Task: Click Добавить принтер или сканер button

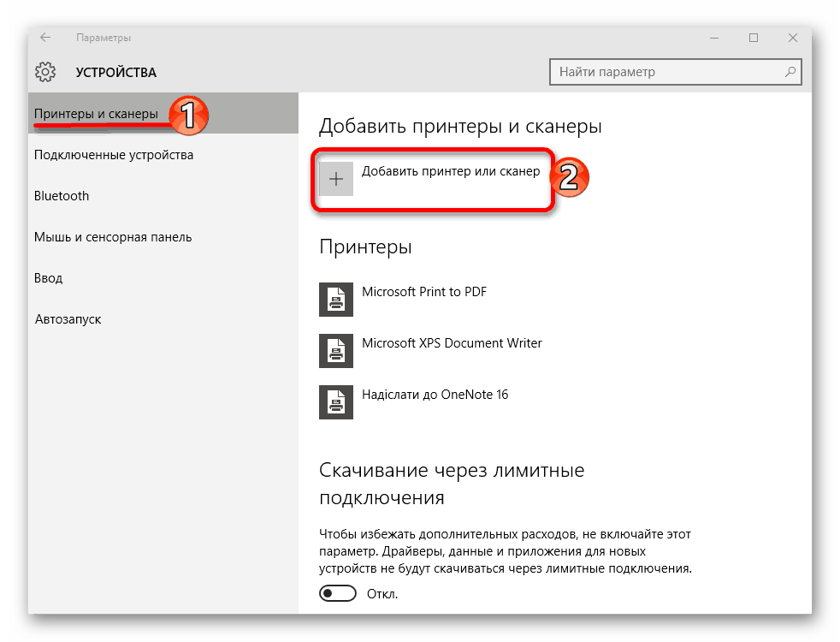Action: [x=450, y=172]
